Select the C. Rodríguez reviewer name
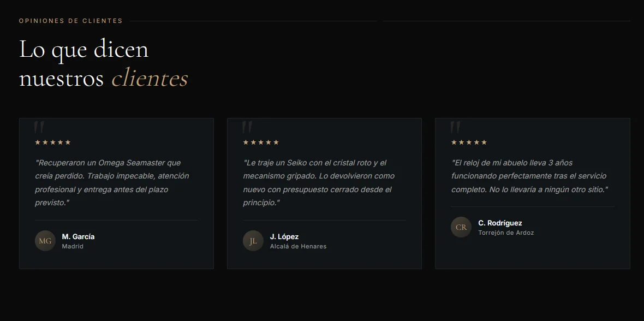 (x=500, y=223)
